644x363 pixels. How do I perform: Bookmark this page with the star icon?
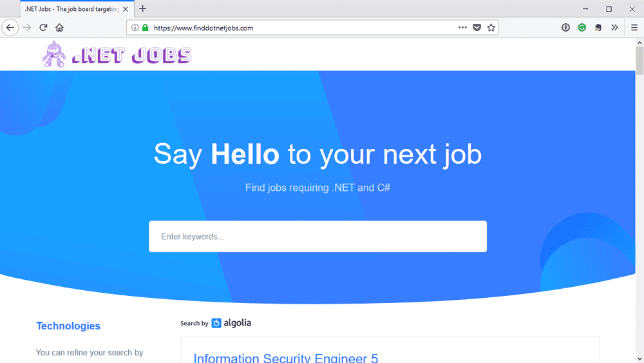coord(491,28)
